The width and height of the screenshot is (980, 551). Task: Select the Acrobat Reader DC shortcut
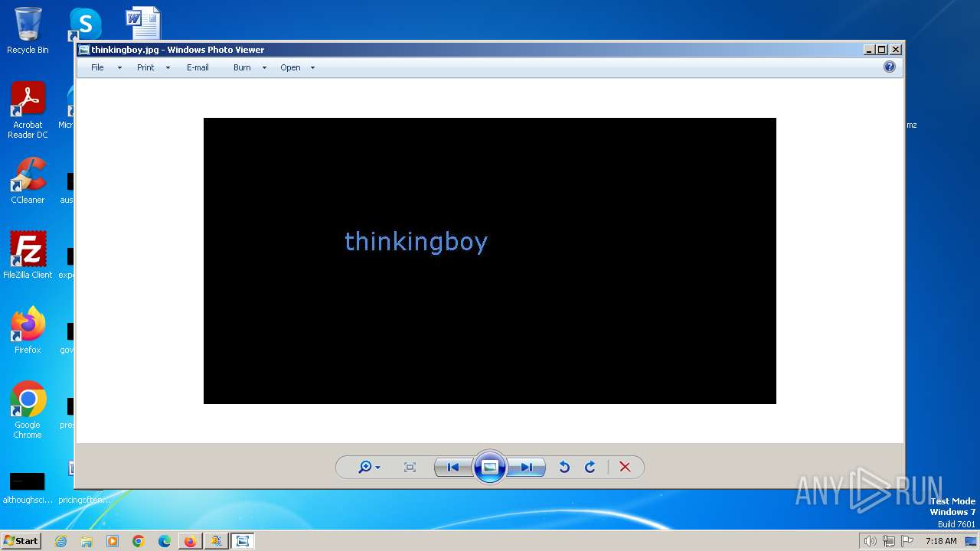click(x=28, y=110)
